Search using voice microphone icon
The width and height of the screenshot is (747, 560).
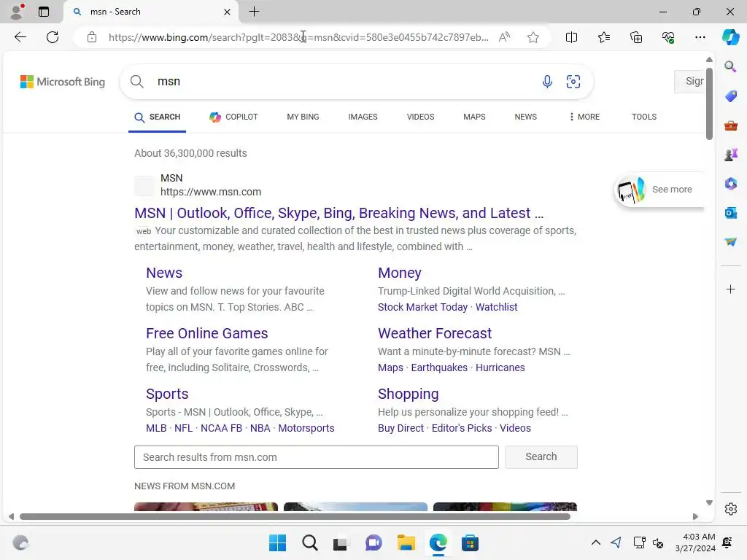click(547, 82)
